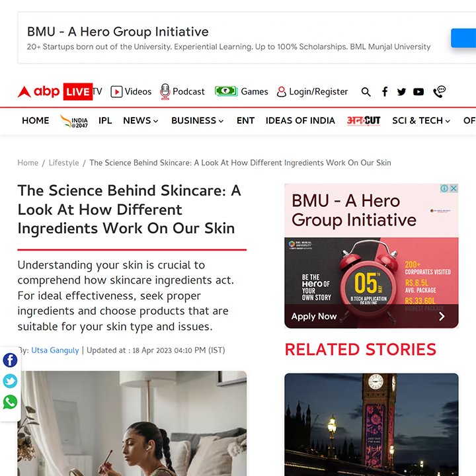
Task: Close the BMU sidebar ad
Action: pyautogui.click(x=454, y=188)
